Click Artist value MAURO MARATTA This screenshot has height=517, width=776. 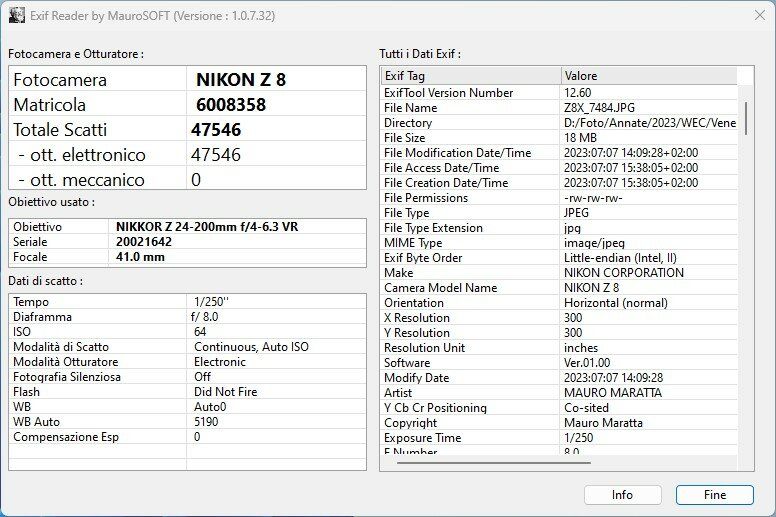613,393
